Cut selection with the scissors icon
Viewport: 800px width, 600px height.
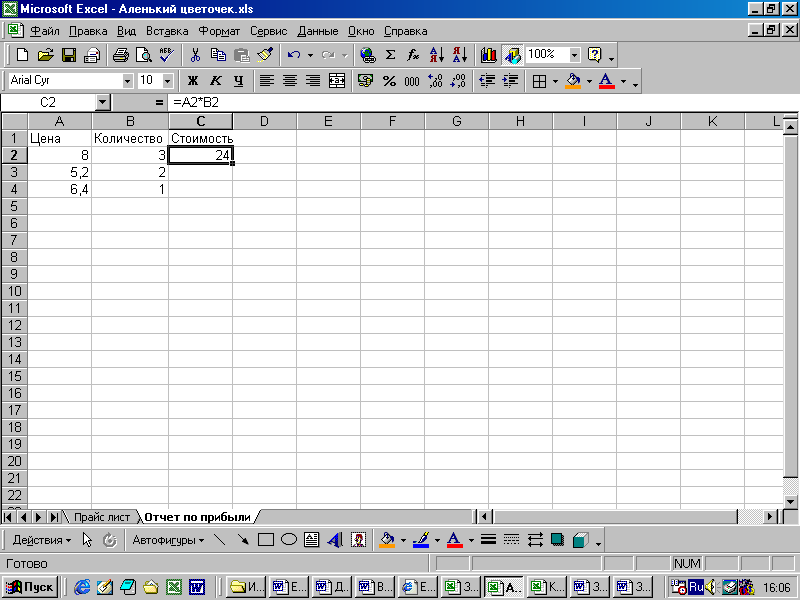pos(195,55)
